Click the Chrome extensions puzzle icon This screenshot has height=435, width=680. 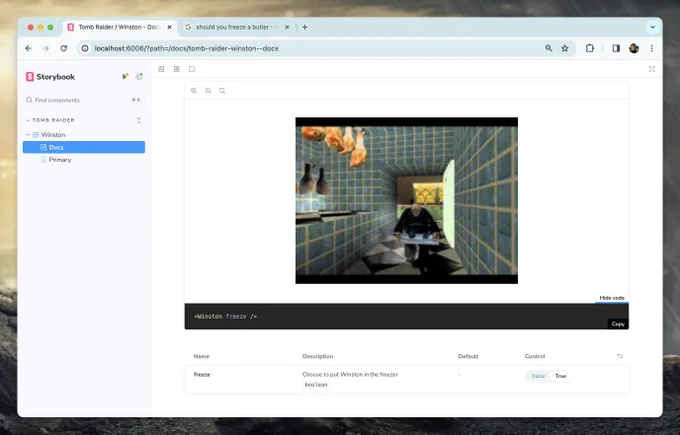pyautogui.click(x=589, y=48)
